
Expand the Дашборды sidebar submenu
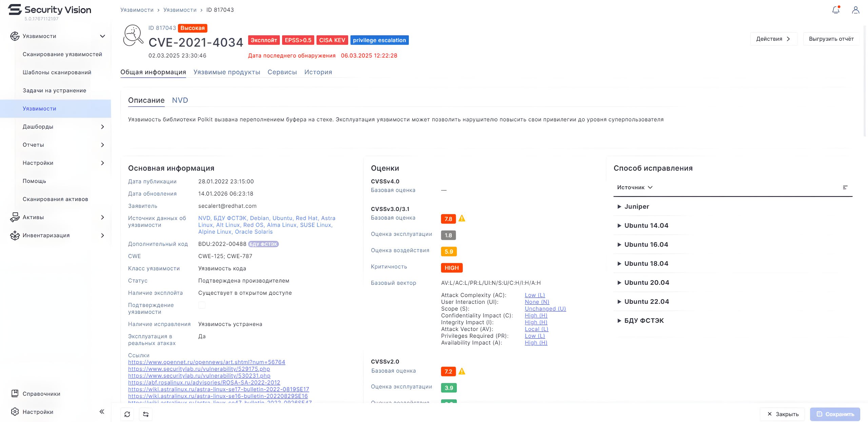pos(102,127)
